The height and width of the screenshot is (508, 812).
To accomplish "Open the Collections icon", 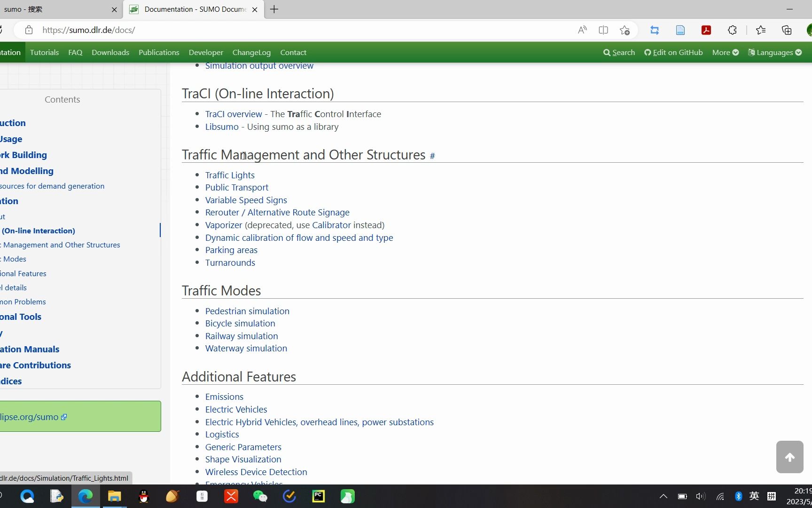I will point(787,30).
